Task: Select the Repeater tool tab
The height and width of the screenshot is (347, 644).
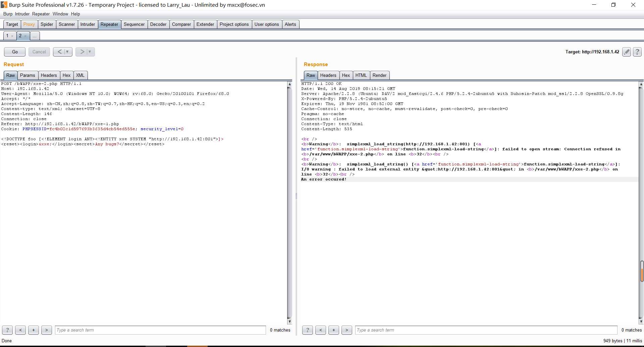Action: pyautogui.click(x=109, y=24)
